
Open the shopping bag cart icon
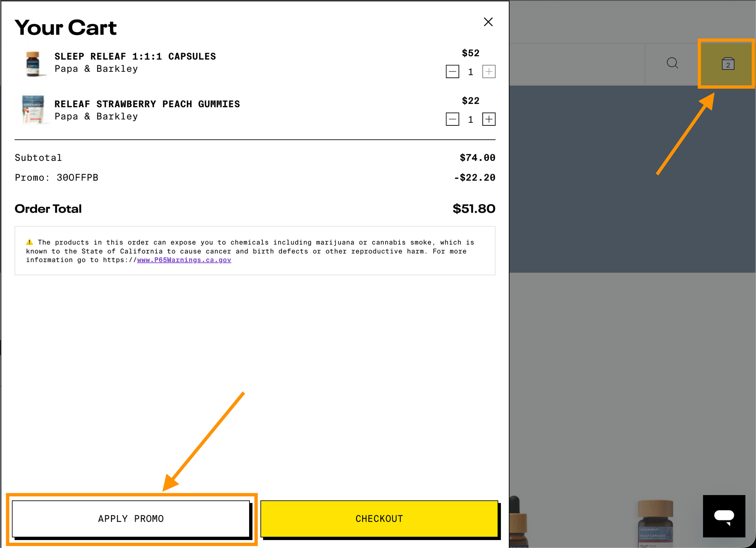728,64
